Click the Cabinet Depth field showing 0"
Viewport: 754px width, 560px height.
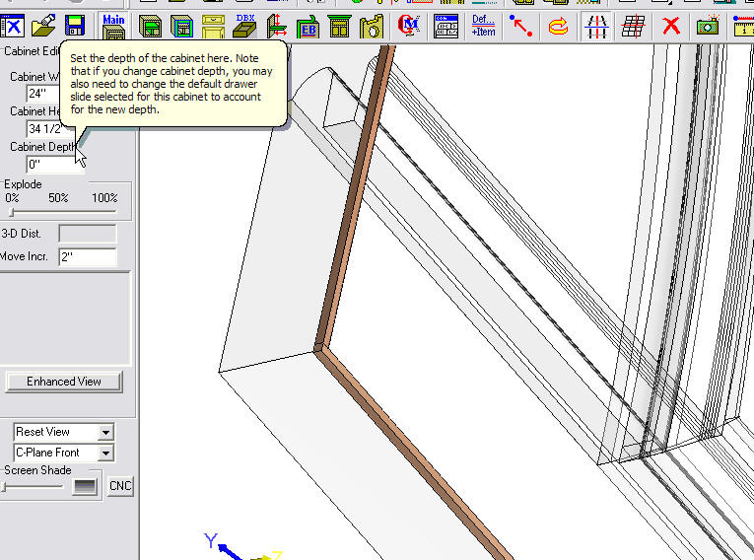pyautogui.click(x=54, y=165)
